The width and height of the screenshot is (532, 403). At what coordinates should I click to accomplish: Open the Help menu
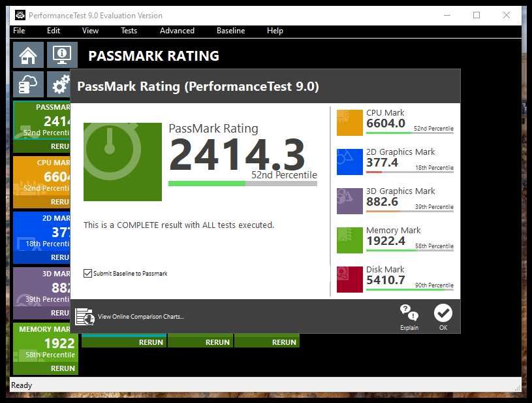[x=275, y=31]
